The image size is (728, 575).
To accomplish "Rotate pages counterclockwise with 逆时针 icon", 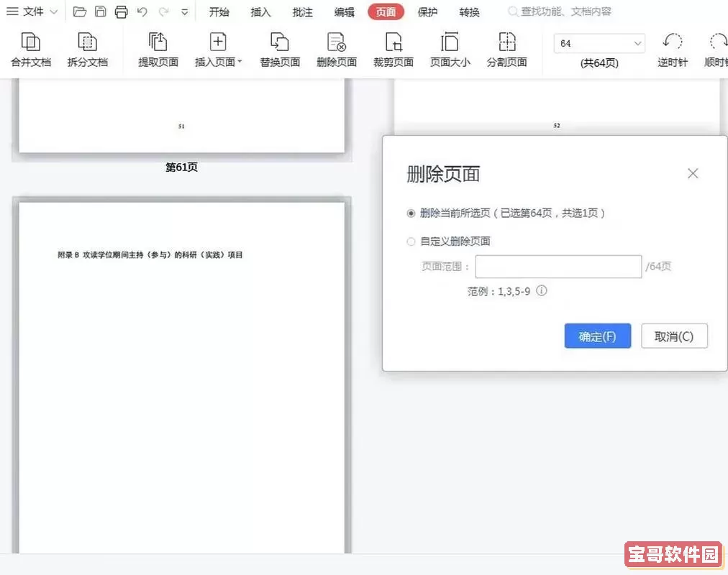I will pos(672,49).
